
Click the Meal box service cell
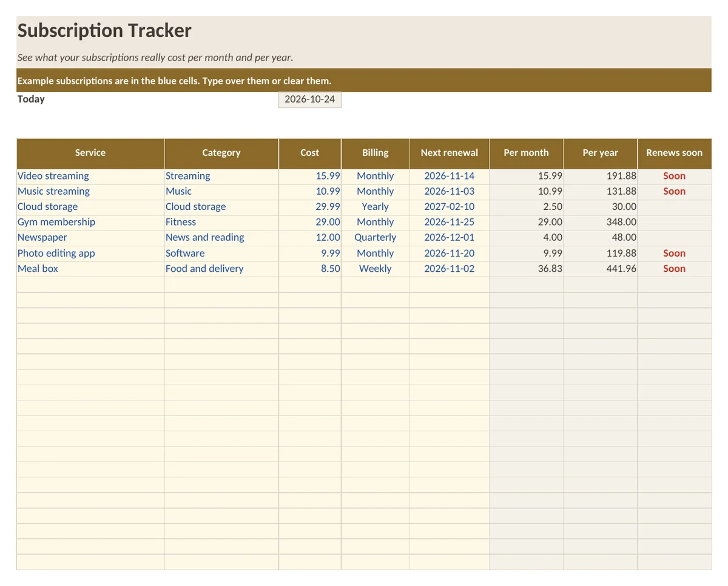pos(90,269)
